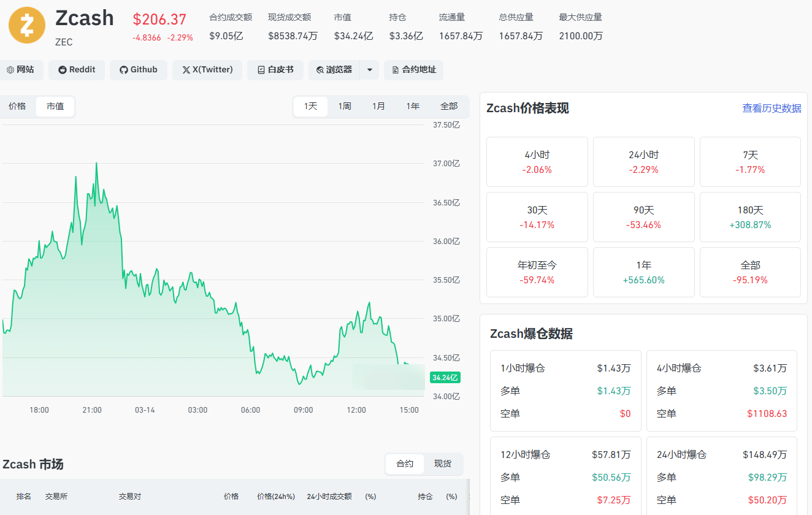
Task: Click the 持仓 $3.36亿 value
Action: pyautogui.click(x=406, y=36)
